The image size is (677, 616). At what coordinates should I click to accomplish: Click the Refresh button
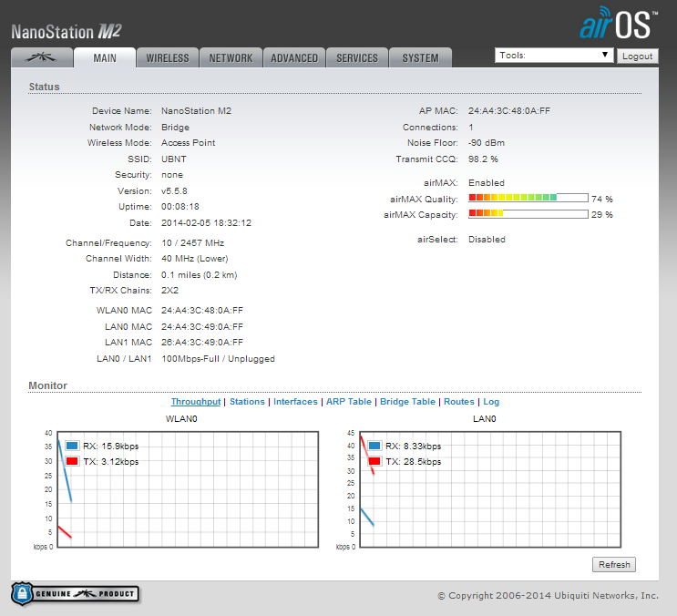(x=614, y=565)
